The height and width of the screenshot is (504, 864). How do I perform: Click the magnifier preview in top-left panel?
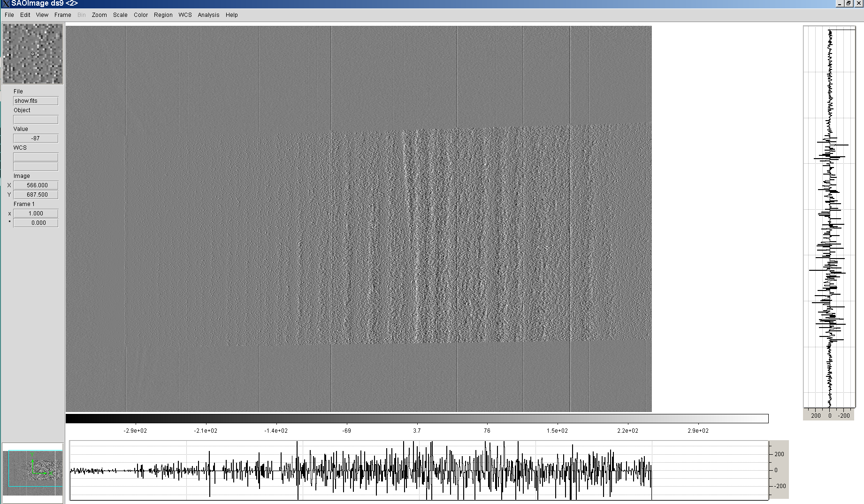coord(33,54)
